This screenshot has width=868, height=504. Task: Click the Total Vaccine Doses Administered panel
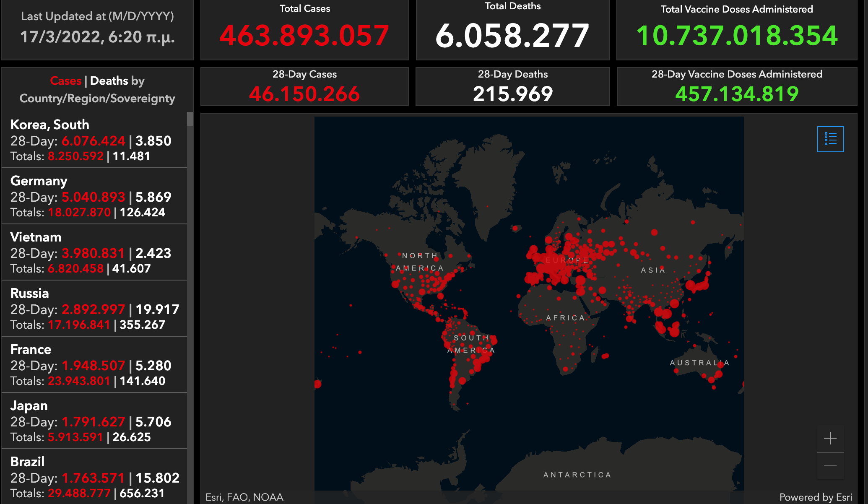[736, 29]
